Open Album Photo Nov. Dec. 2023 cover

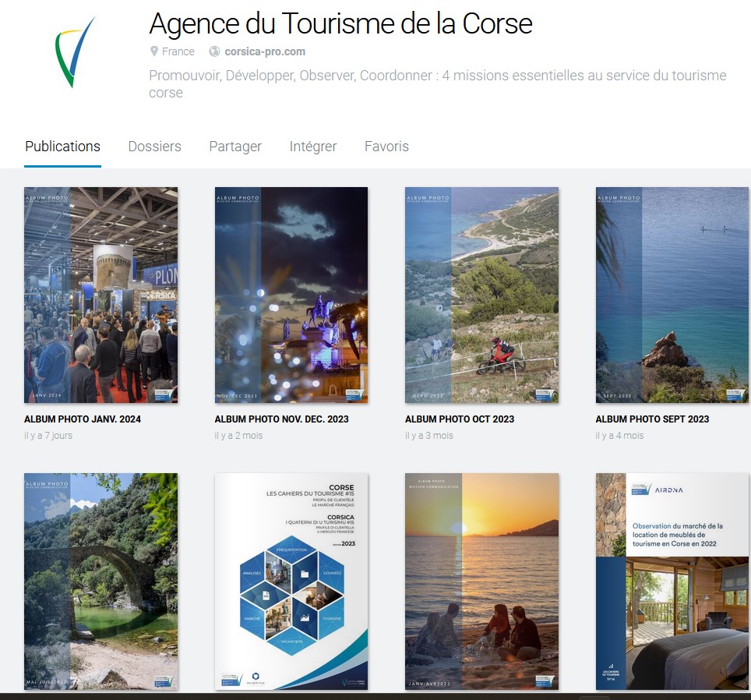(291, 295)
